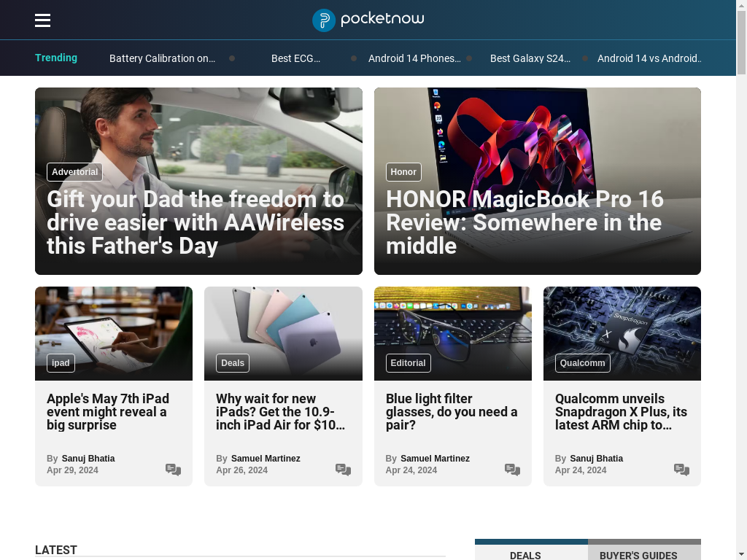Image resolution: width=747 pixels, height=560 pixels.
Task: Click the scrollbar down arrow
Action: click(741, 555)
